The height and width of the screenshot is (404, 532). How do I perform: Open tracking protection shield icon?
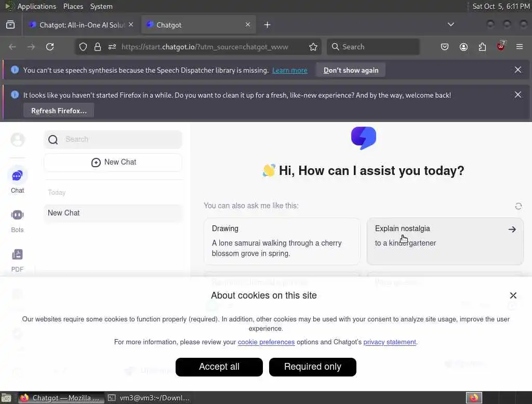[83, 47]
